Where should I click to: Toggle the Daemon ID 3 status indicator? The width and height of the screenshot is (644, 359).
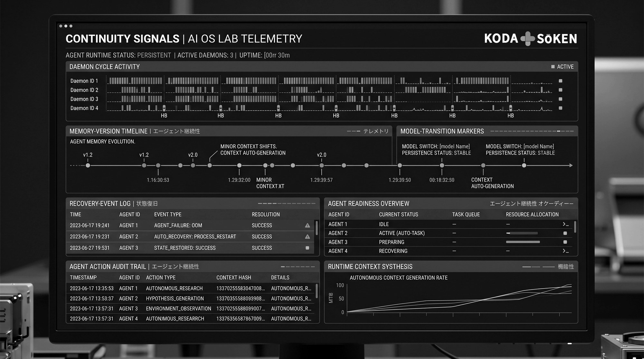561,99
